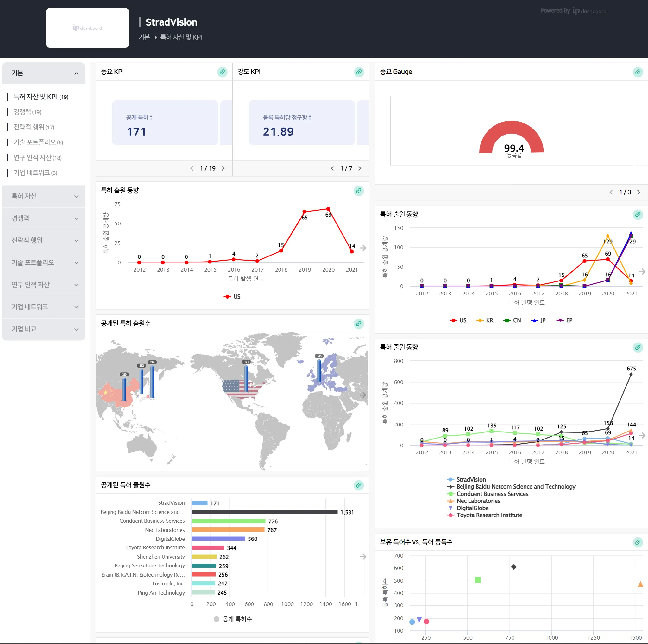Advance gauge carousel to next page
The width and height of the screenshot is (648, 644).
(x=638, y=192)
